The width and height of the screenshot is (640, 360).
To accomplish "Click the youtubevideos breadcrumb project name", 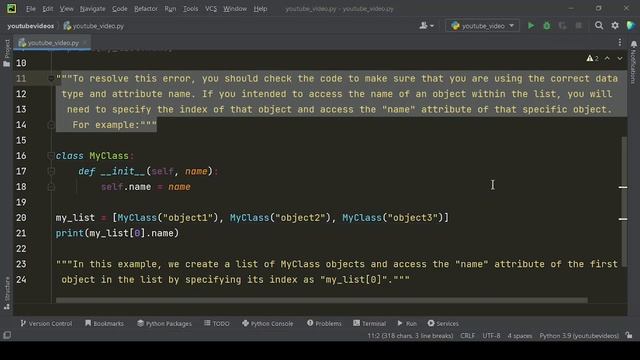I will (31, 26).
